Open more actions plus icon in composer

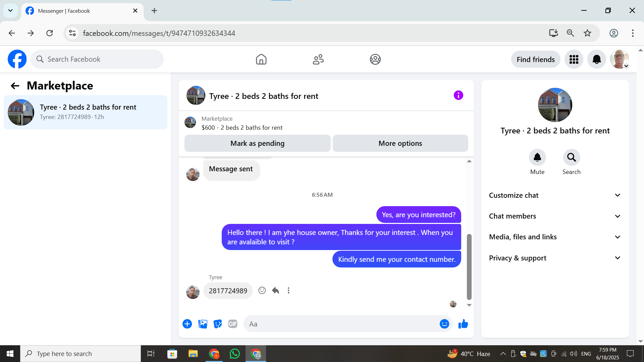point(187,324)
